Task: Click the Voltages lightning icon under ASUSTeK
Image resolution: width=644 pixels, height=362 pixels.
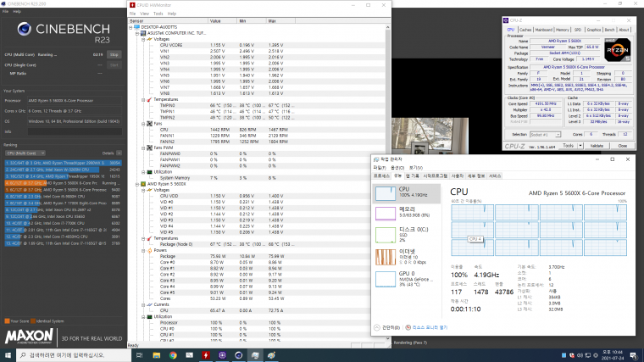Action: (149, 40)
